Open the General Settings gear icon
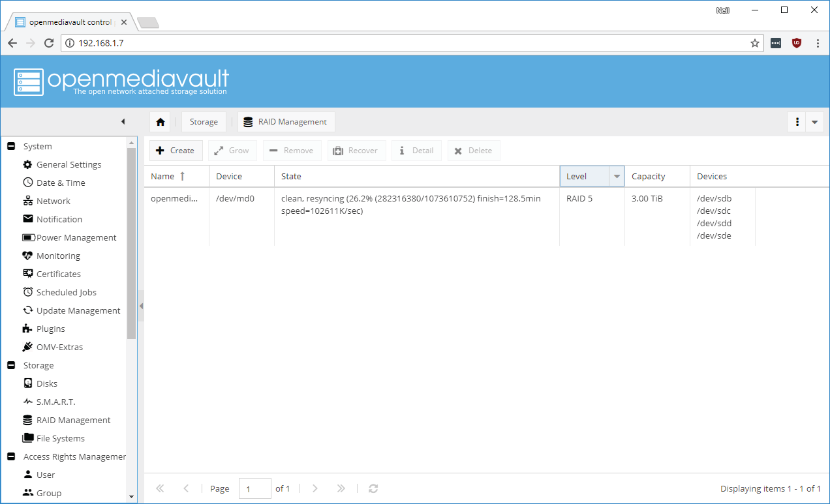This screenshot has width=830, height=504. [x=27, y=164]
